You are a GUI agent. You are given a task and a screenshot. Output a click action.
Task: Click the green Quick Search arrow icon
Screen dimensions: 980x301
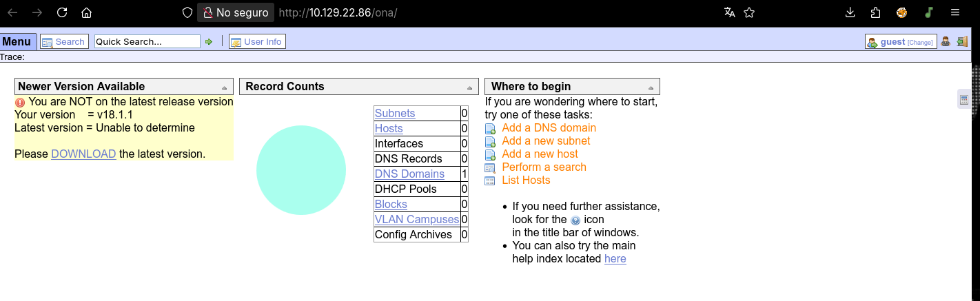208,42
